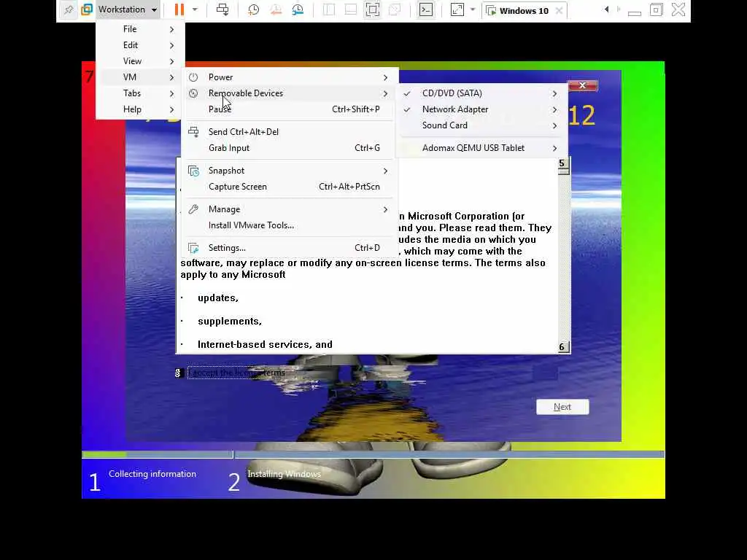The width and height of the screenshot is (747, 560).
Task: Open the File submenu
Action: point(140,29)
